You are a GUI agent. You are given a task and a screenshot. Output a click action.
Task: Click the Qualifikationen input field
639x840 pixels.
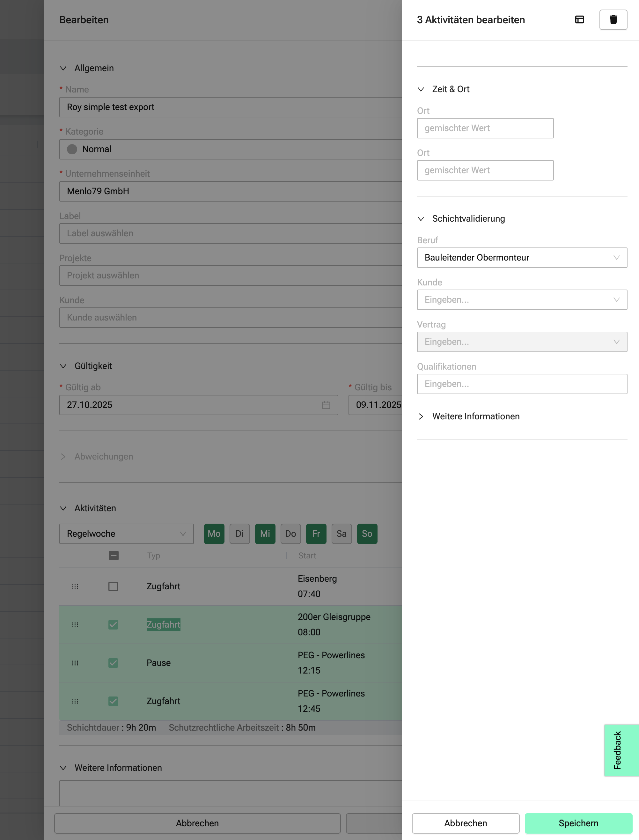(x=521, y=383)
